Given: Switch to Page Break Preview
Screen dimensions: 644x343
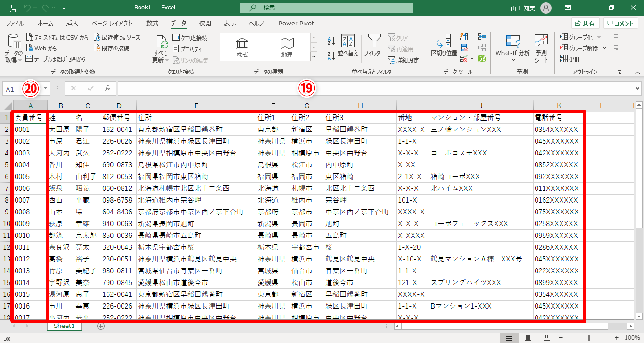Looking at the screenshot, I should pos(547,338).
